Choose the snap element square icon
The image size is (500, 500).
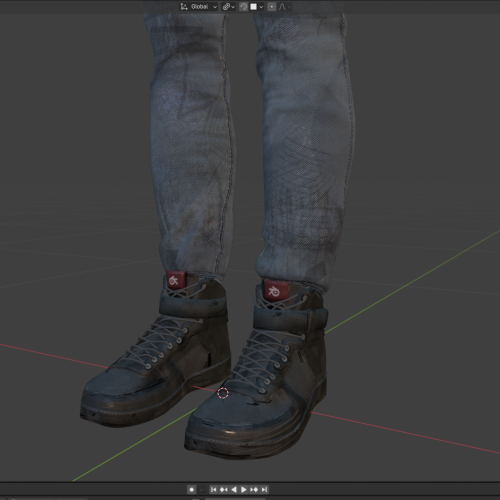[x=254, y=7]
